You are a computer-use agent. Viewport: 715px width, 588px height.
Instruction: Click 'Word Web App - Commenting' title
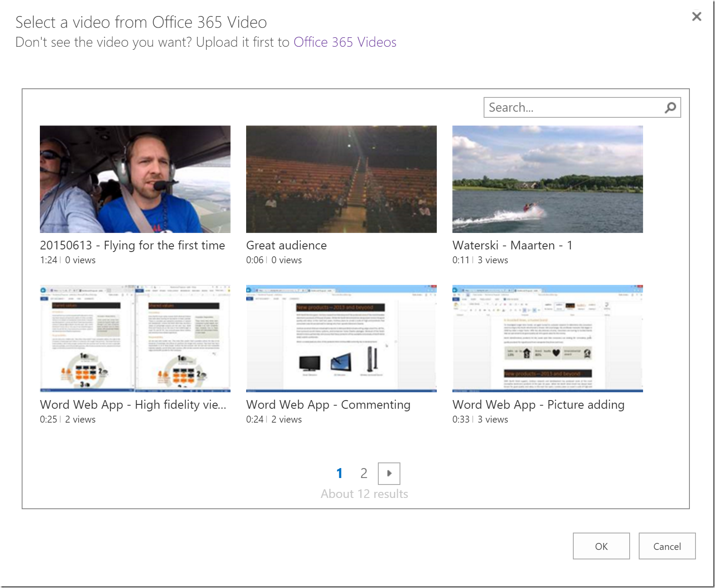click(x=328, y=405)
